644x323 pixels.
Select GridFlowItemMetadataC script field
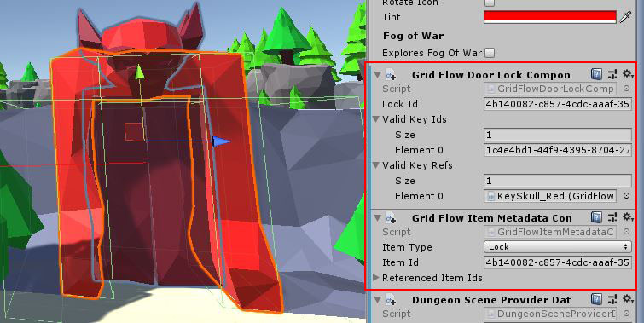pyautogui.click(x=550, y=232)
